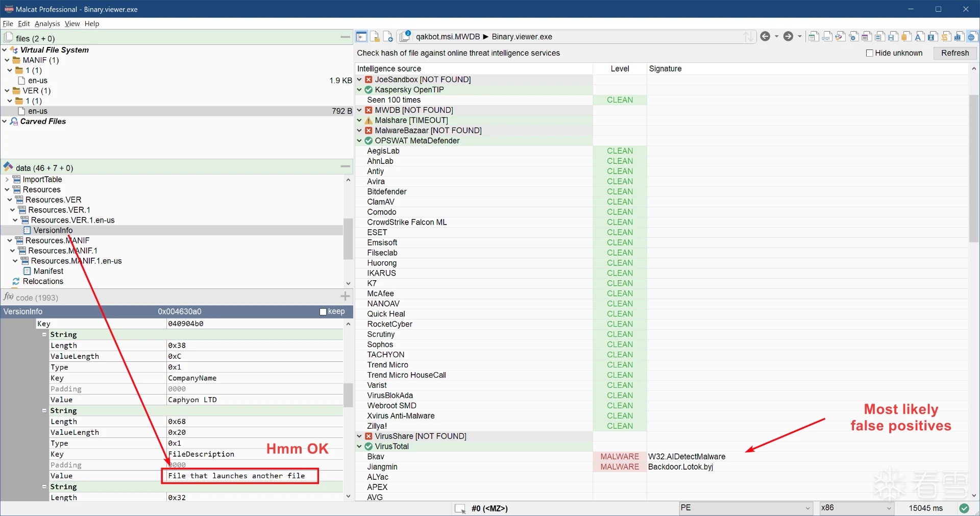980x516 pixels.
Task: Open the film strip view icon
Action: coord(893,36)
